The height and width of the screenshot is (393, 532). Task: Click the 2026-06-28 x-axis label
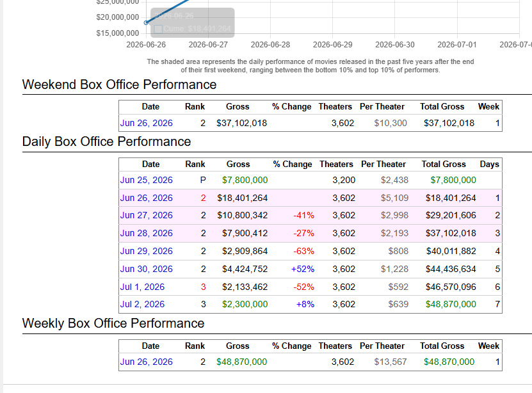pyautogui.click(x=270, y=45)
